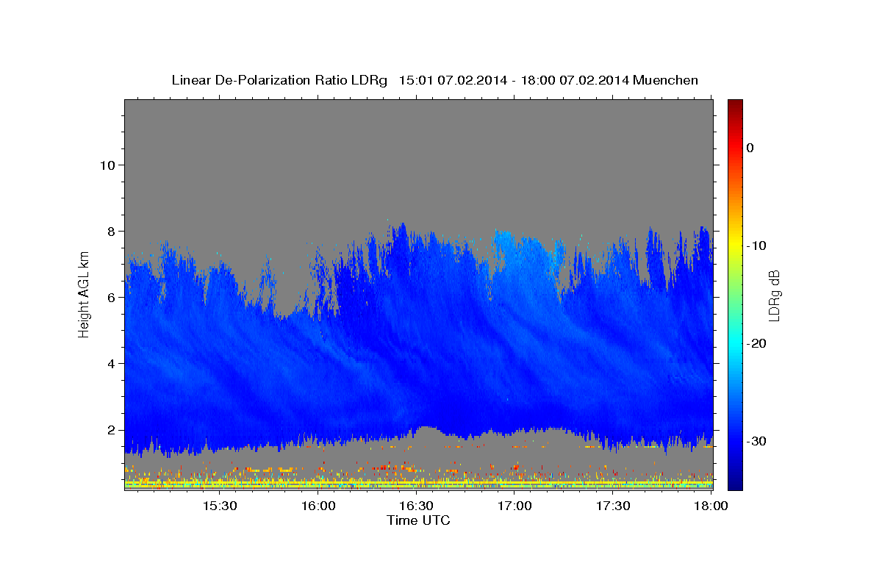This screenshot has width=882, height=588.
Task: Select the 'LDRg dB' colorbar title
Action: tap(774, 295)
